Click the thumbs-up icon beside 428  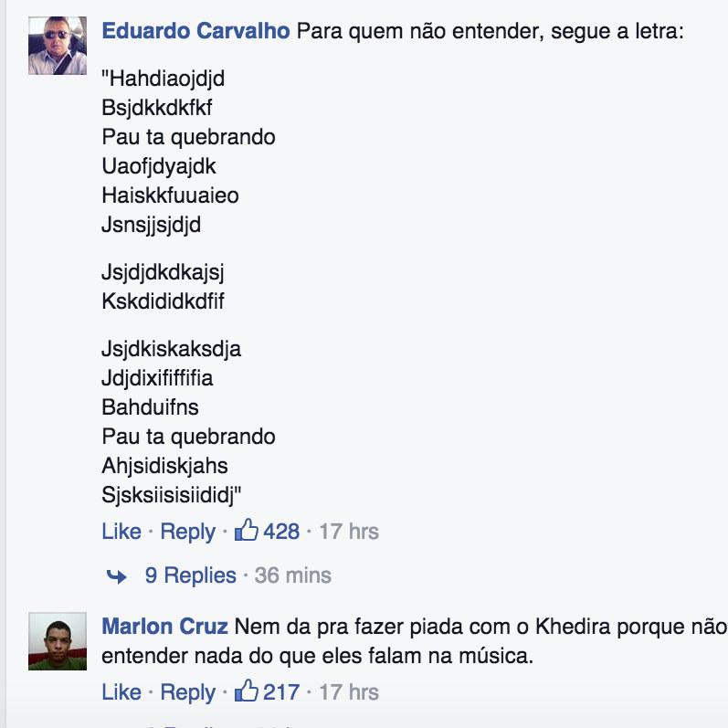[x=246, y=530]
